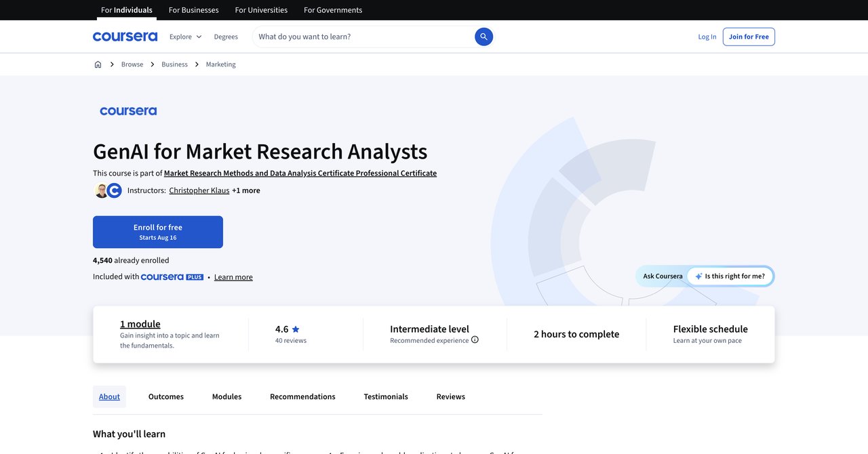868x454 pixels.
Task: Click the rating star icon
Action: [296, 329]
